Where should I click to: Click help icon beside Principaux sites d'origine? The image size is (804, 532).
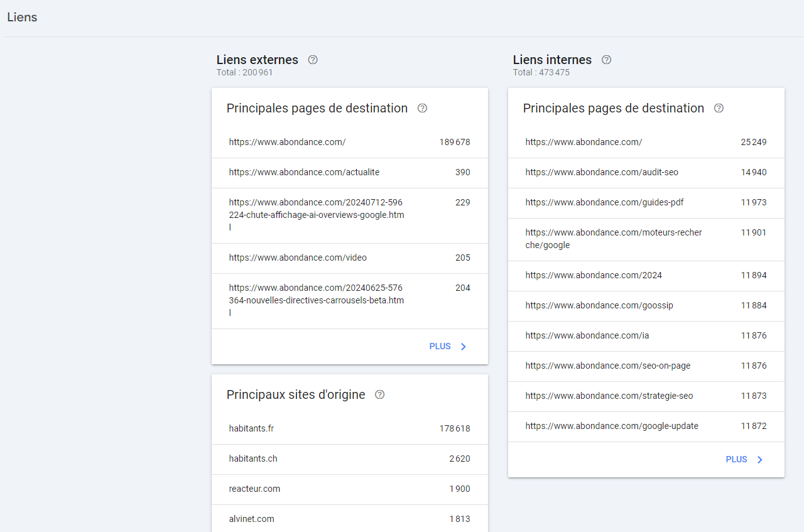pos(379,394)
